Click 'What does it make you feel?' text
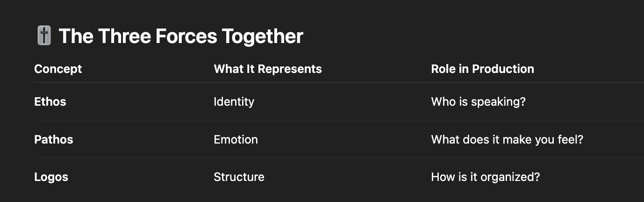Viewport: 644px width, 202px height. (507, 139)
